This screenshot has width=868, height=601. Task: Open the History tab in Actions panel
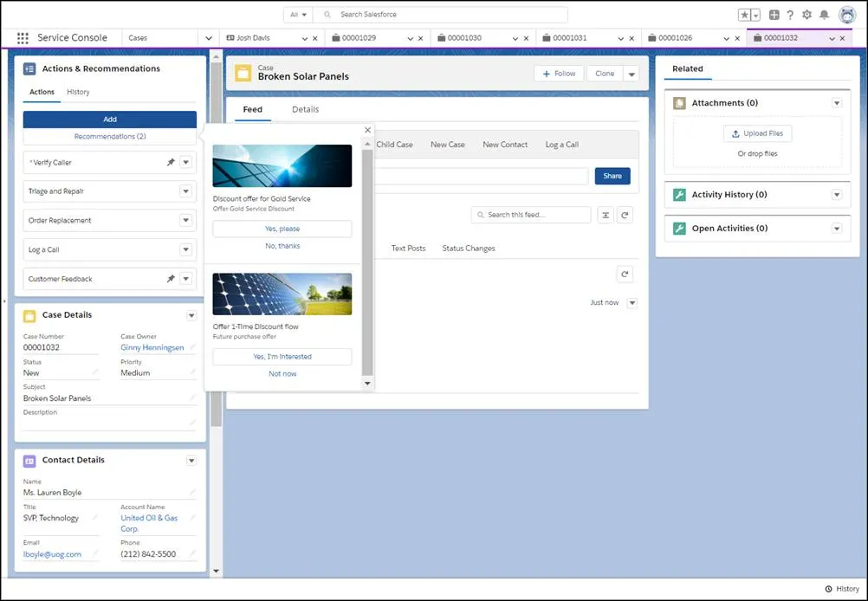tap(78, 91)
